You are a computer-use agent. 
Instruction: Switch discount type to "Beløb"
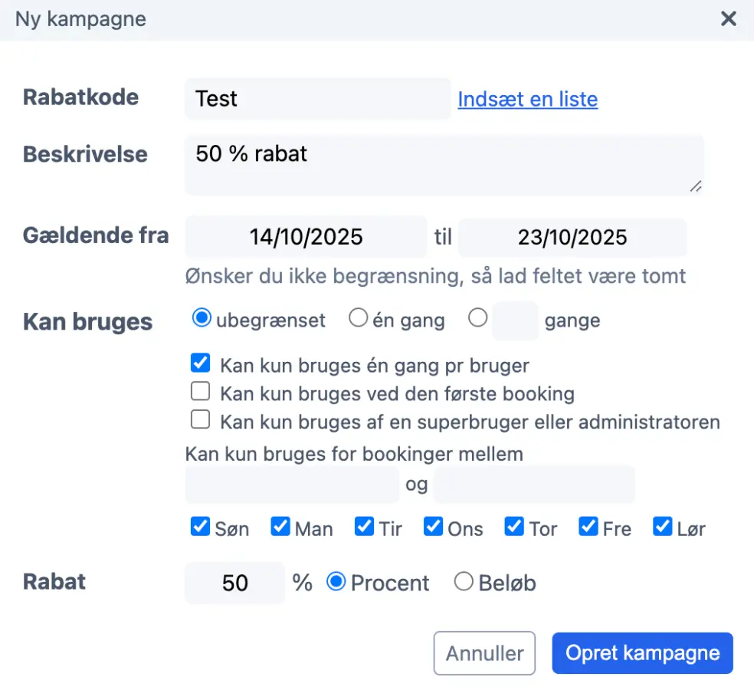[x=464, y=583]
